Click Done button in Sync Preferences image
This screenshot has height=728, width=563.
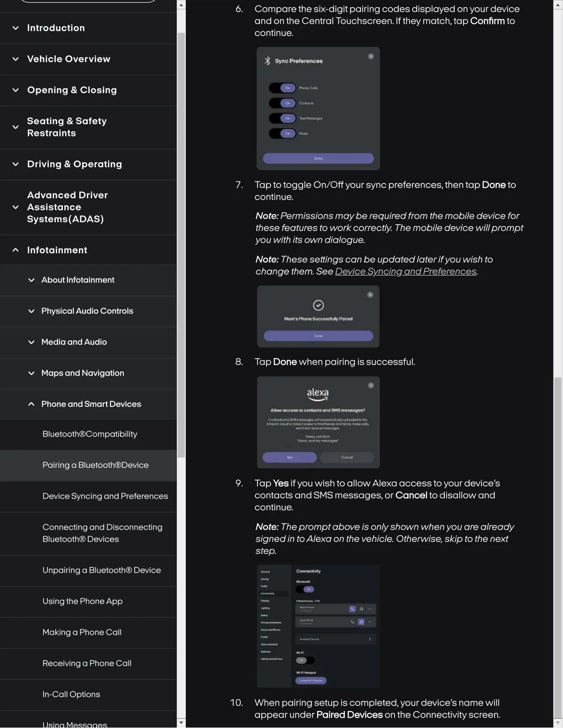coord(318,158)
